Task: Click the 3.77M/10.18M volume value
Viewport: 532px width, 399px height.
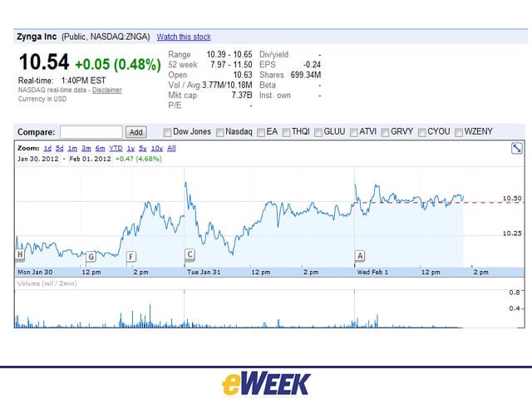Action: click(227, 85)
